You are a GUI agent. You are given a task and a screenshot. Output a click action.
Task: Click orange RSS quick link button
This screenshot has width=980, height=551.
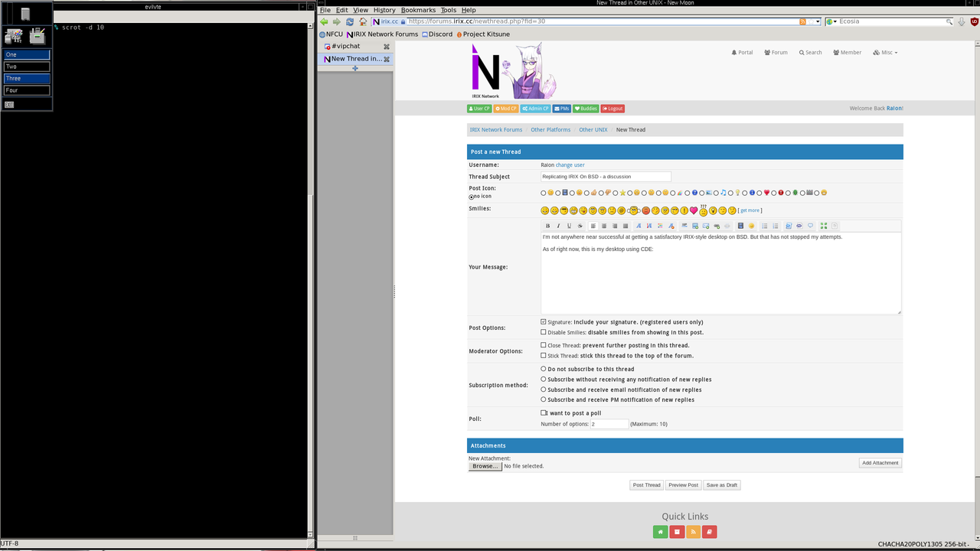[693, 531]
